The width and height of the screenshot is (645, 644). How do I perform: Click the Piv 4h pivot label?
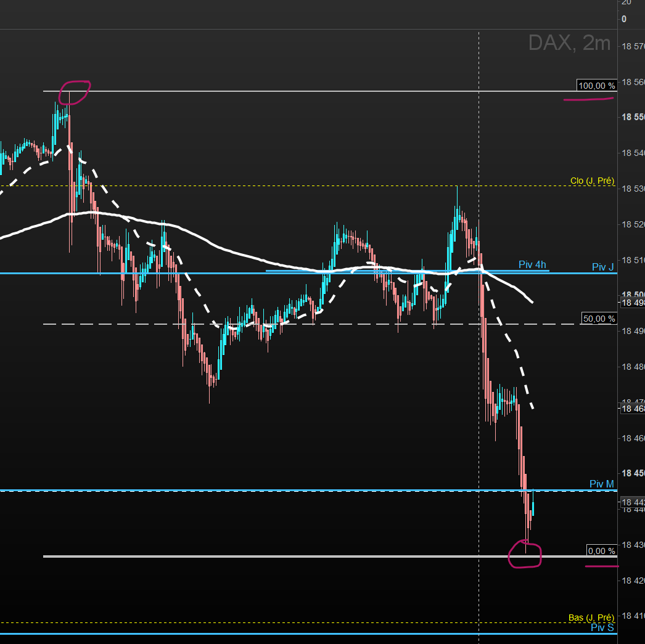pyautogui.click(x=532, y=264)
